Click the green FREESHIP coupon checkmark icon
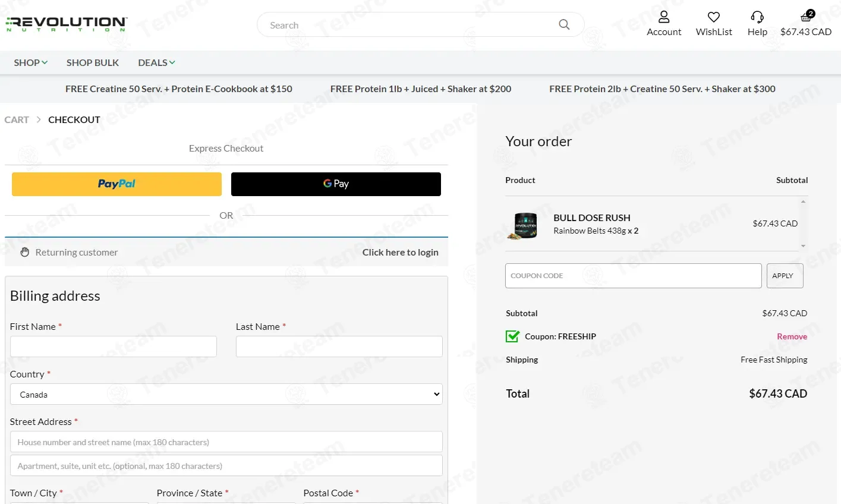This screenshot has width=841, height=504. (x=512, y=336)
